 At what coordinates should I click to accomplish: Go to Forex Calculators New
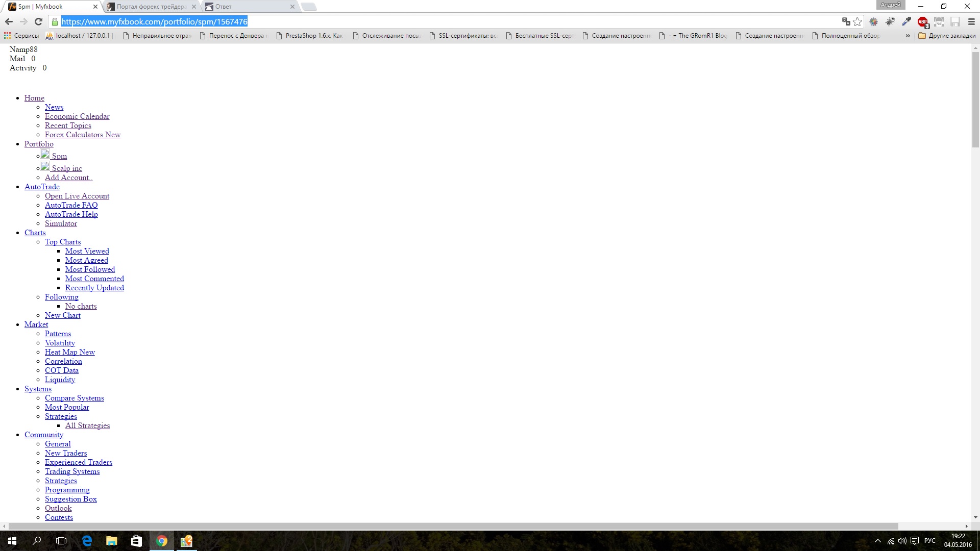[x=83, y=135]
